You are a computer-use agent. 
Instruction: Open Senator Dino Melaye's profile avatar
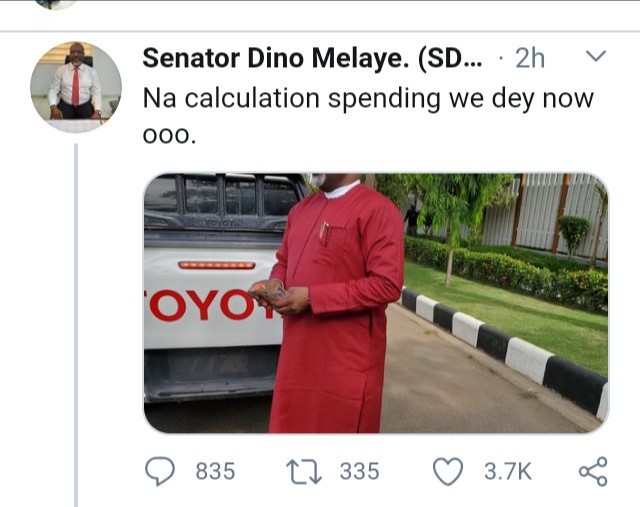(x=76, y=87)
